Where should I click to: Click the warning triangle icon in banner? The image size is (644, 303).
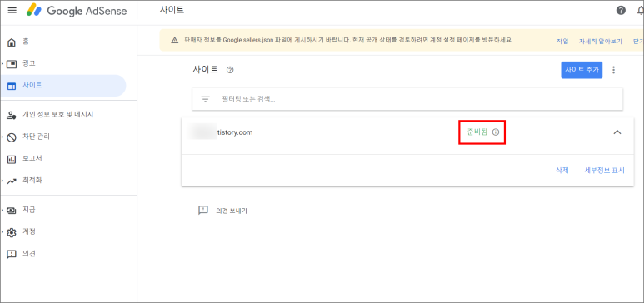pyautogui.click(x=175, y=40)
